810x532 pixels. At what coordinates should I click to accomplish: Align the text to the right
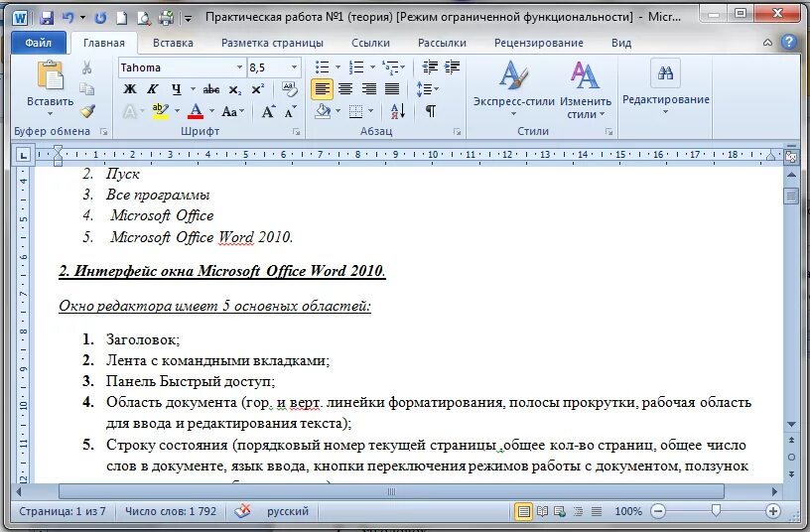click(368, 89)
